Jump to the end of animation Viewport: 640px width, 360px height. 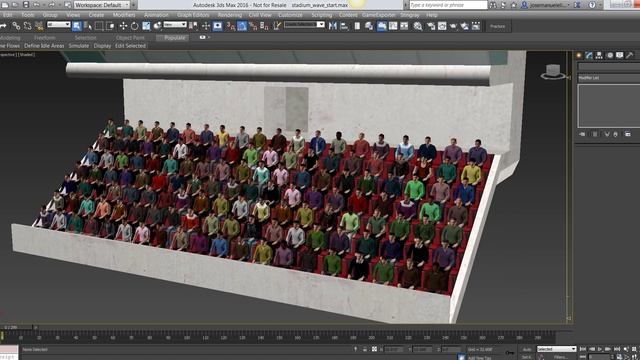coord(617,349)
